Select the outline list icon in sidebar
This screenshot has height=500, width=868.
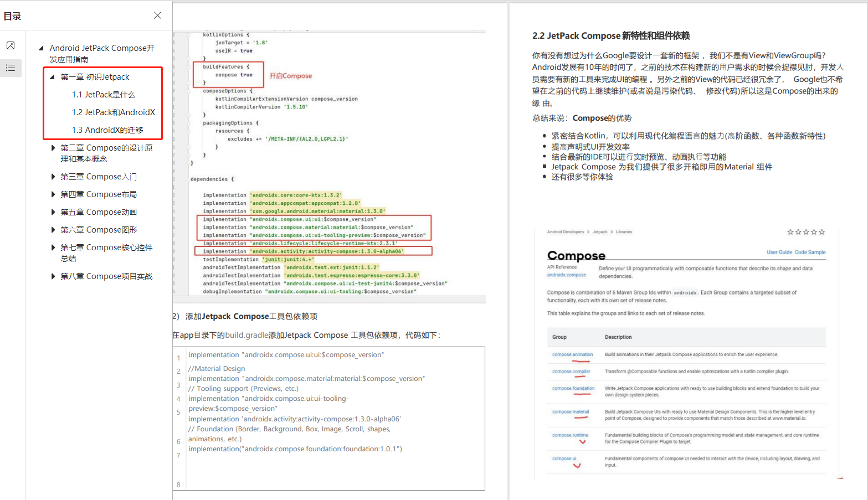click(x=11, y=68)
